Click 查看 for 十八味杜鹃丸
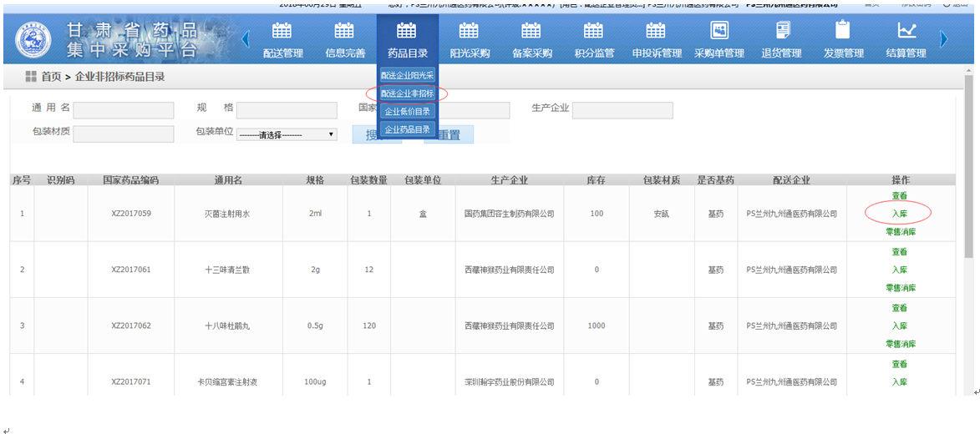The width and height of the screenshot is (980, 434). [899, 308]
